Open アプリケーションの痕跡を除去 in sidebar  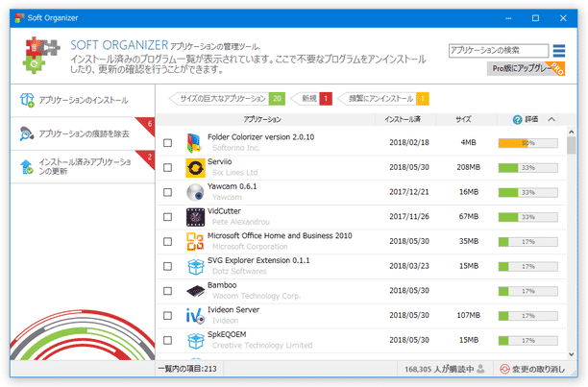[83, 133]
